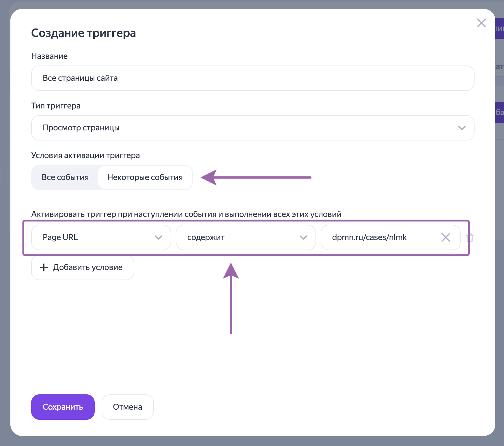Click the Название field label
This screenshot has height=446, width=504.
[x=49, y=56]
